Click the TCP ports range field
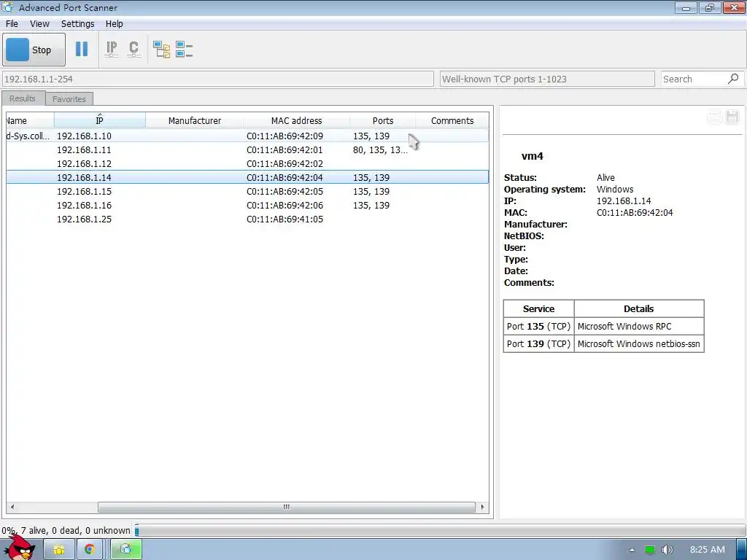The image size is (747, 560). coord(547,79)
